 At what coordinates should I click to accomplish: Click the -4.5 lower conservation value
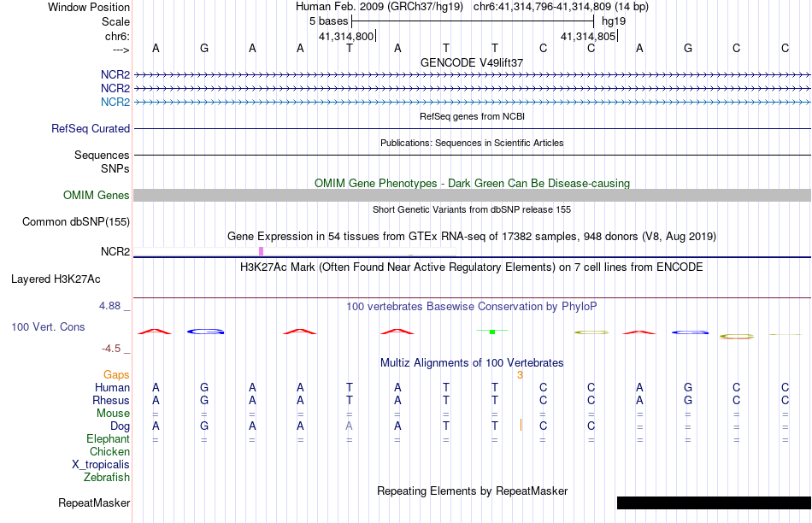111,349
